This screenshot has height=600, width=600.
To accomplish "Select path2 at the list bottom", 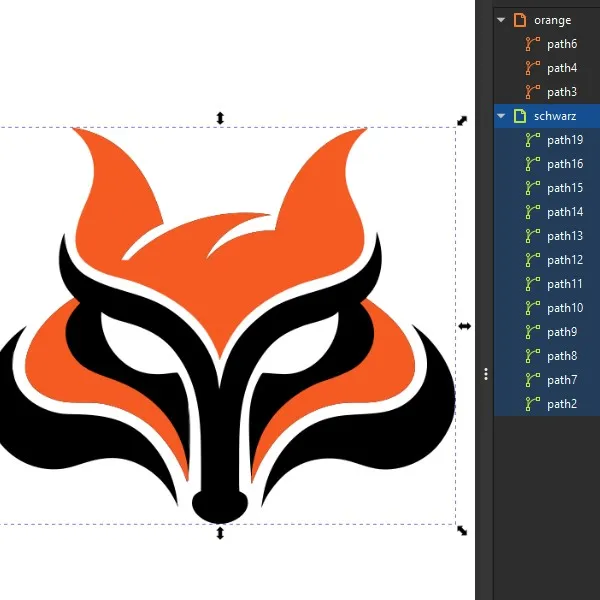I will pyautogui.click(x=561, y=404).
